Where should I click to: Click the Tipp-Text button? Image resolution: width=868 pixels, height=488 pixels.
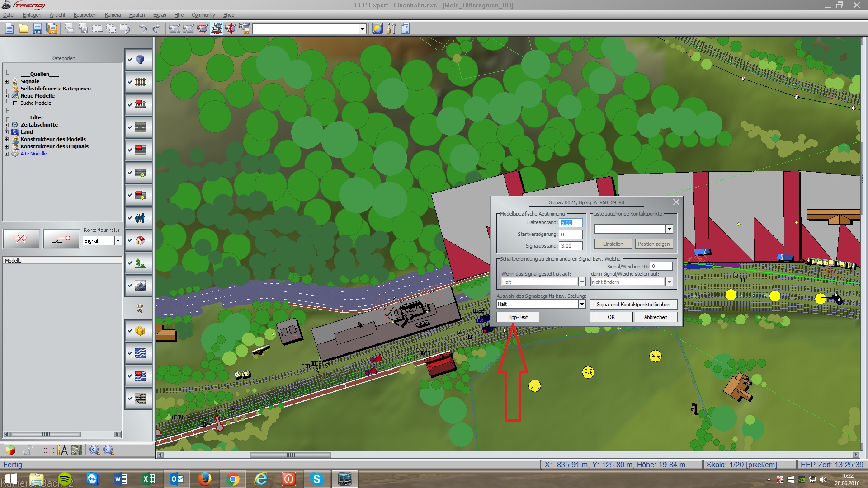(x=518, y=317)
